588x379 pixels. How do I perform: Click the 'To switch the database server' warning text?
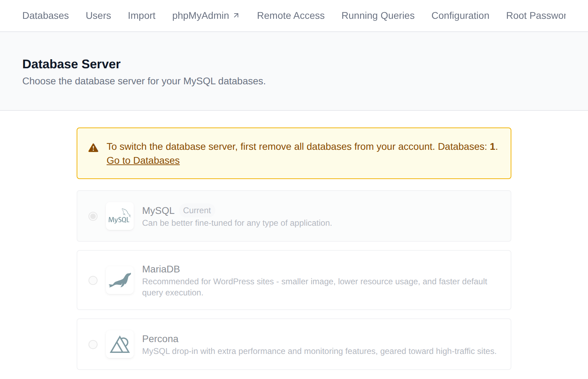pyautogui.click(x=302, y=147)
